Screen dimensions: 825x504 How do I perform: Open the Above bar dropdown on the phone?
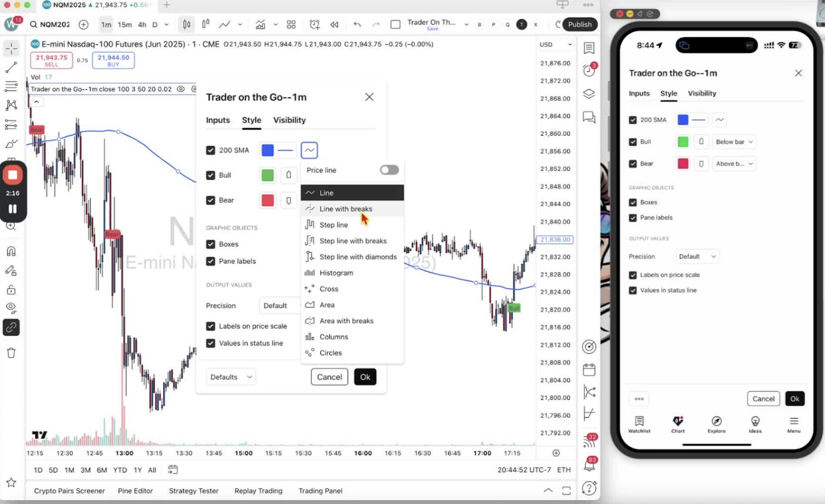point(734,164)
